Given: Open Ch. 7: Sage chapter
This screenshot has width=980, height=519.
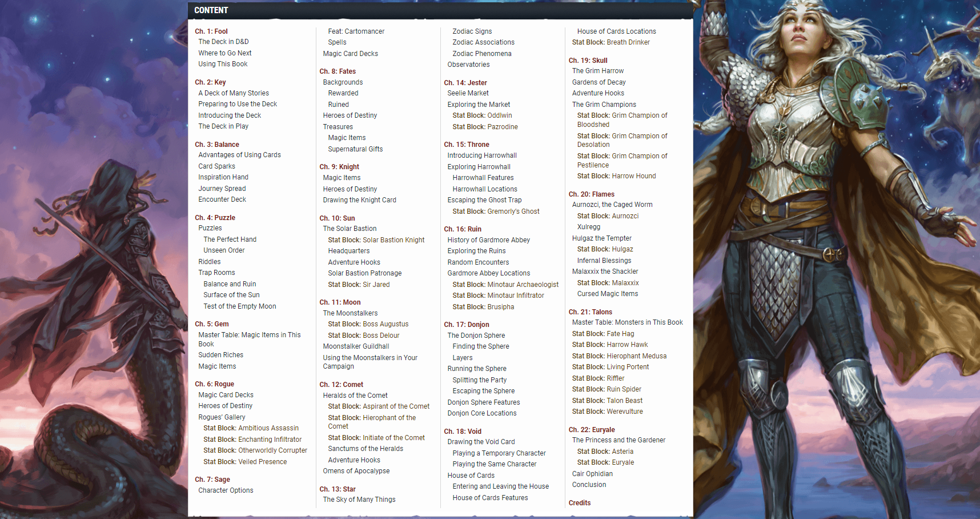Looking at the screenshot, I should click(212, 480).
